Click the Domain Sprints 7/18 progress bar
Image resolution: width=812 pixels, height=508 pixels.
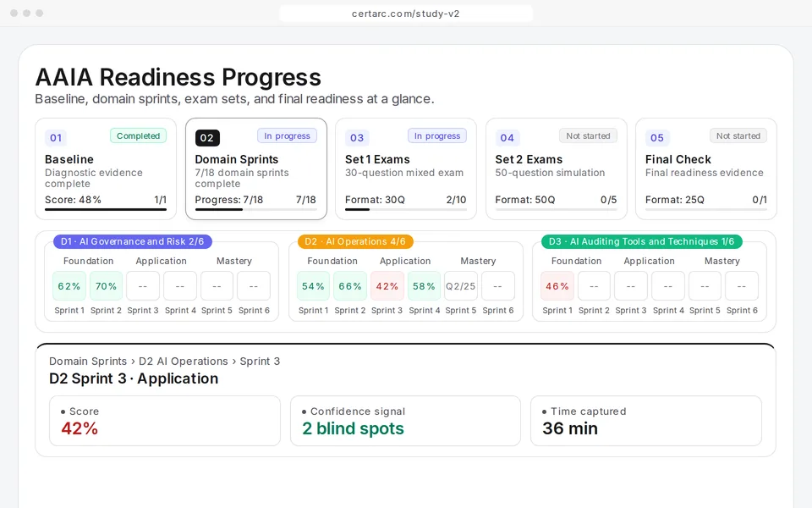pyautogui.click(x=255, y=209)
